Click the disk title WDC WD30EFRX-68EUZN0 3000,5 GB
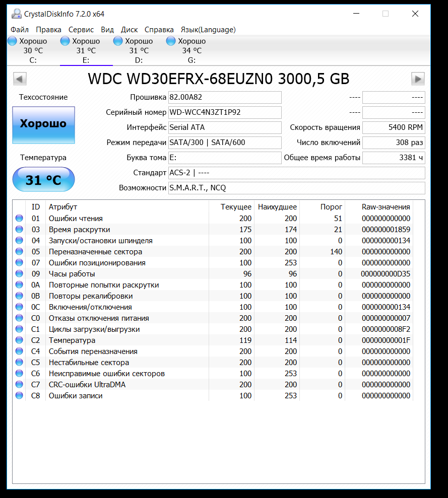448x498 pixels. point(219,79)
